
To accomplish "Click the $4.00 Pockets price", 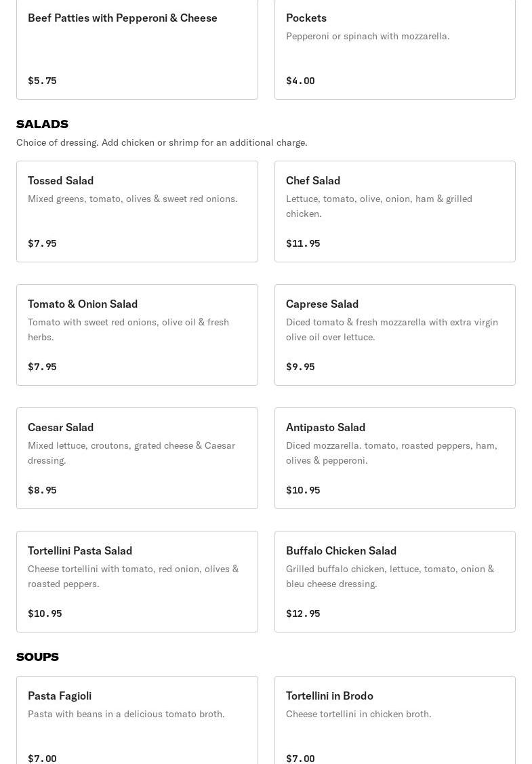I will pos(300,81).
